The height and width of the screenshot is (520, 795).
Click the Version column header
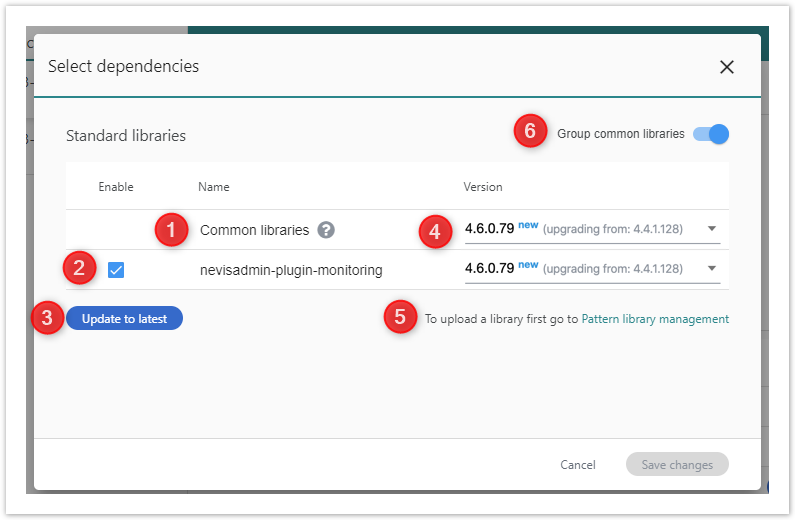coord(483,187)
